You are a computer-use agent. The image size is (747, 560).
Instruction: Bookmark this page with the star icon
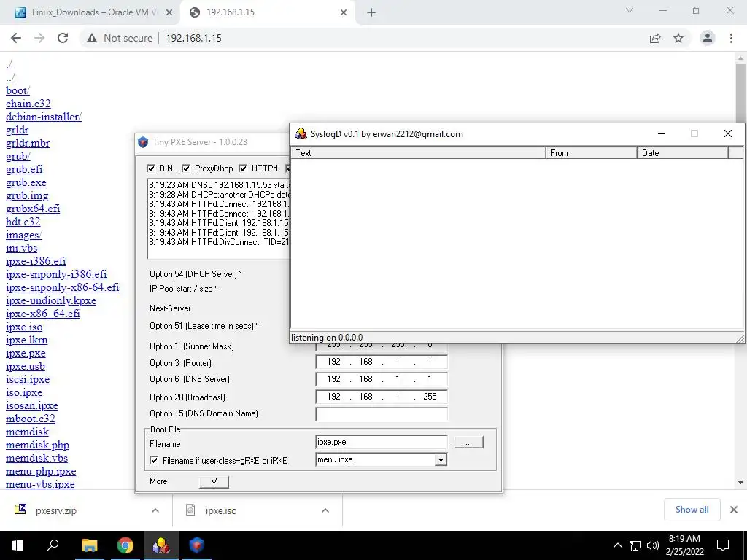[x=678, y=38]
